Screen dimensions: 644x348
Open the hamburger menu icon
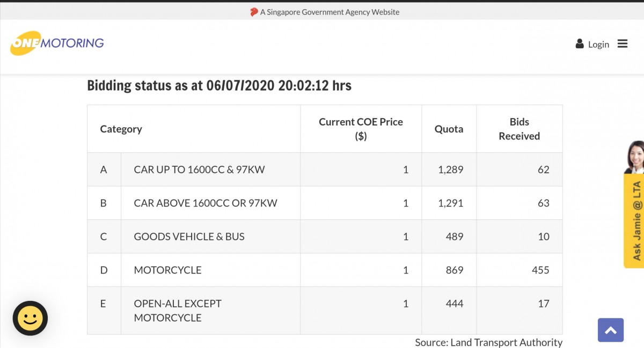point(623,44)
